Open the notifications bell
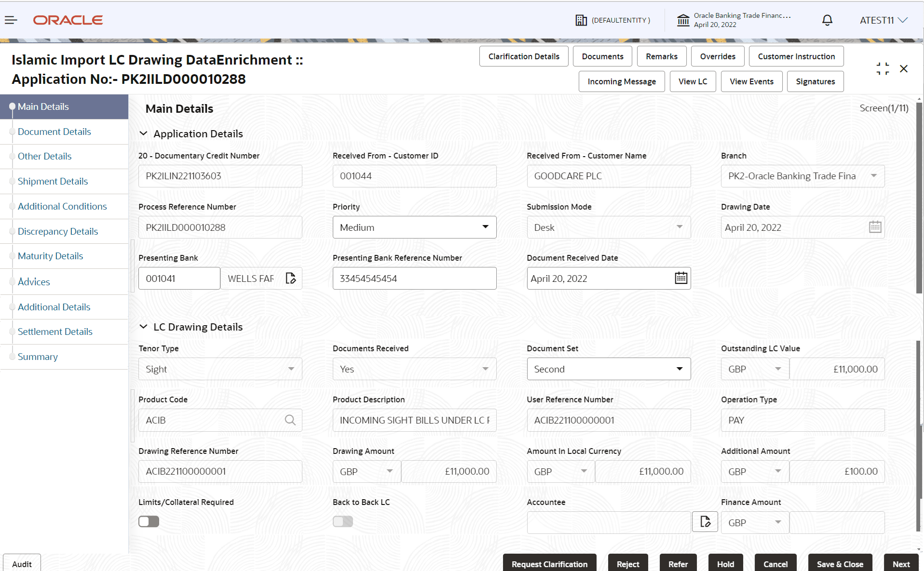This screenshot has width=924, height=571. click(827, 20)
